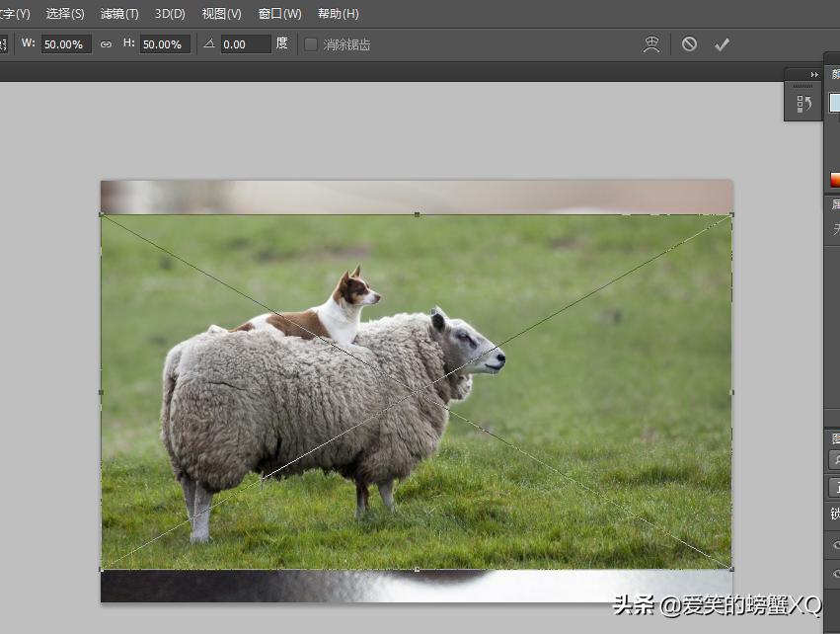
Task: Open the 帮助(H) menu
Action: click(338, 14)
